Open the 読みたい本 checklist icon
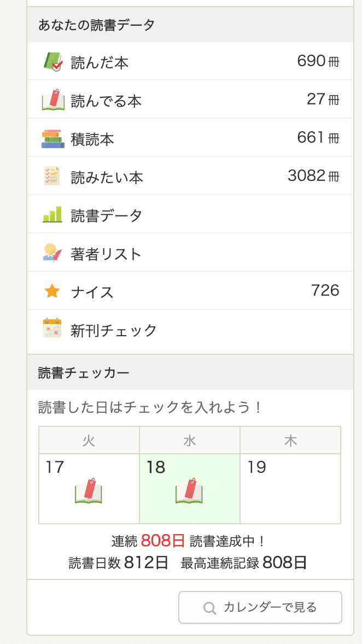Viewport: 362px width, 644px height. (52, 176)
